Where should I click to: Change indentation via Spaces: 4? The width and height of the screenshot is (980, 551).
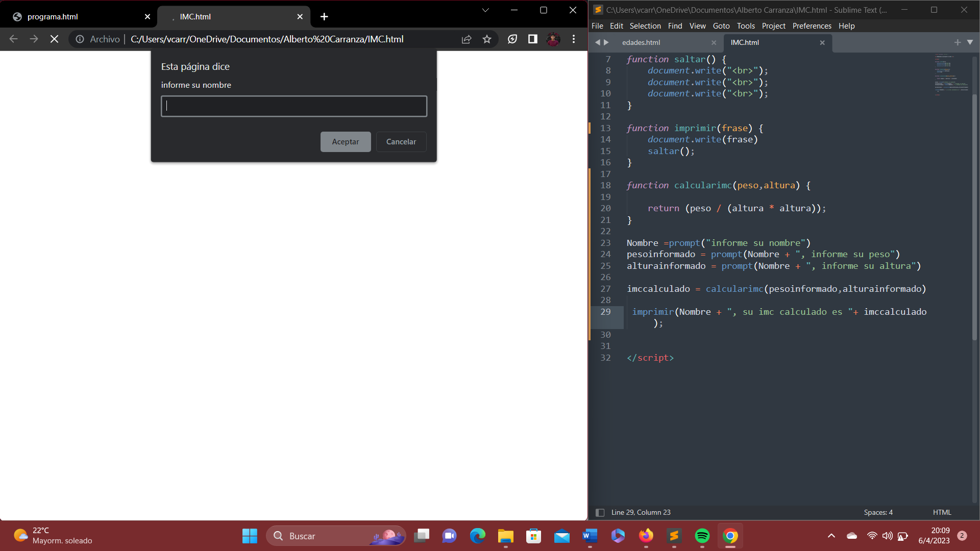[x=878, y=512]
